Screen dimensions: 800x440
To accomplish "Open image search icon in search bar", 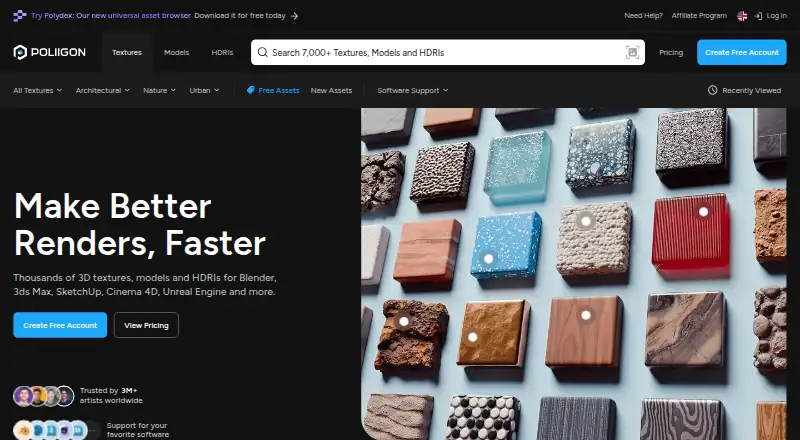I will point(632,52).
